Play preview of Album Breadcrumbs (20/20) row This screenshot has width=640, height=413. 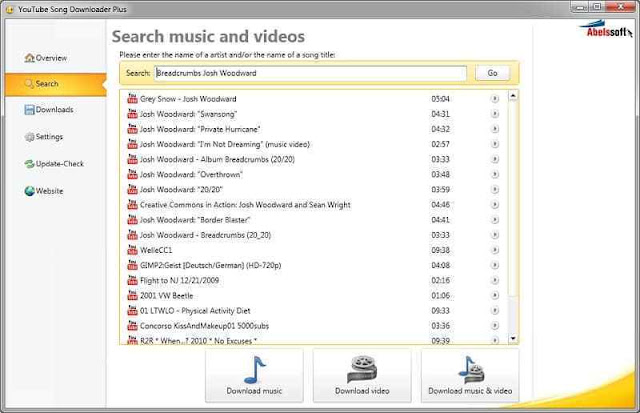[x=495, y=159]
